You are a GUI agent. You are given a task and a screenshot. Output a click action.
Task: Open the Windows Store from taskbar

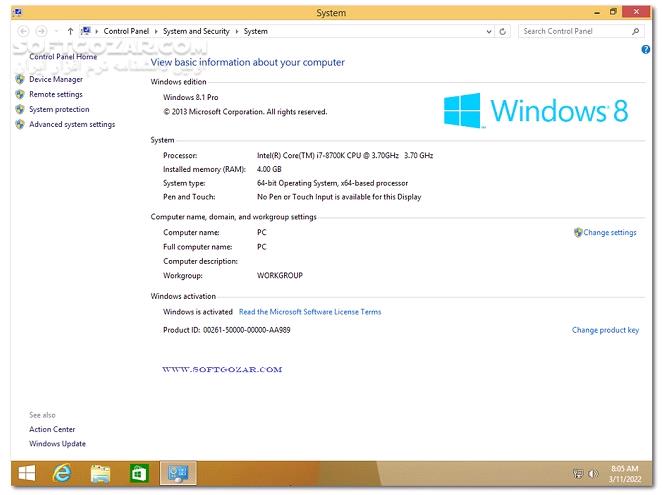click(x=139, y=473)
